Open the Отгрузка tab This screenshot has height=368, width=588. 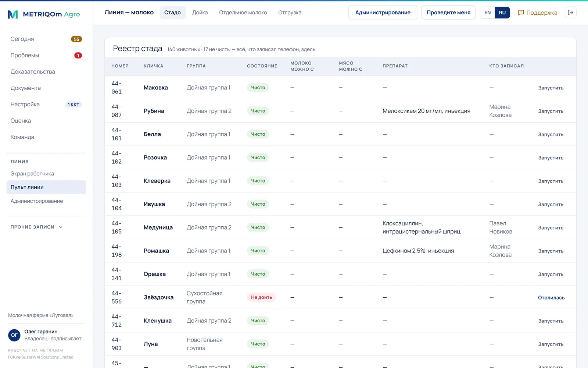pos(290,13)
